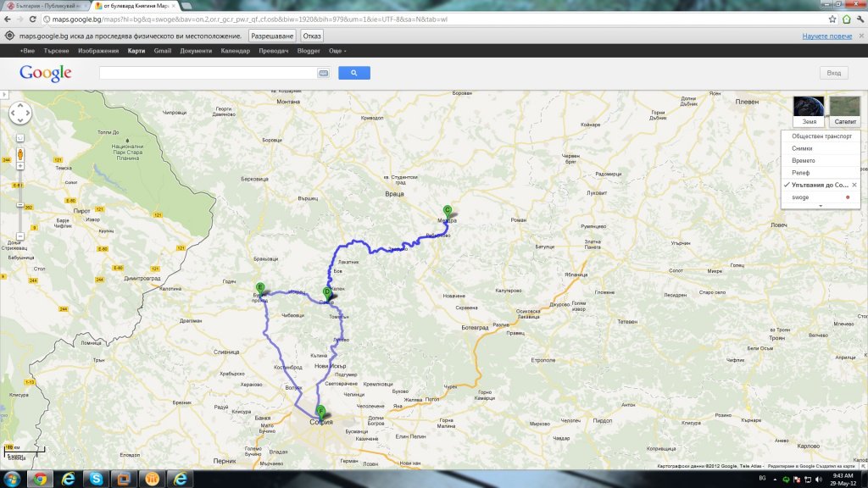Expand layers list with bottom arrow

pos(821,206)
